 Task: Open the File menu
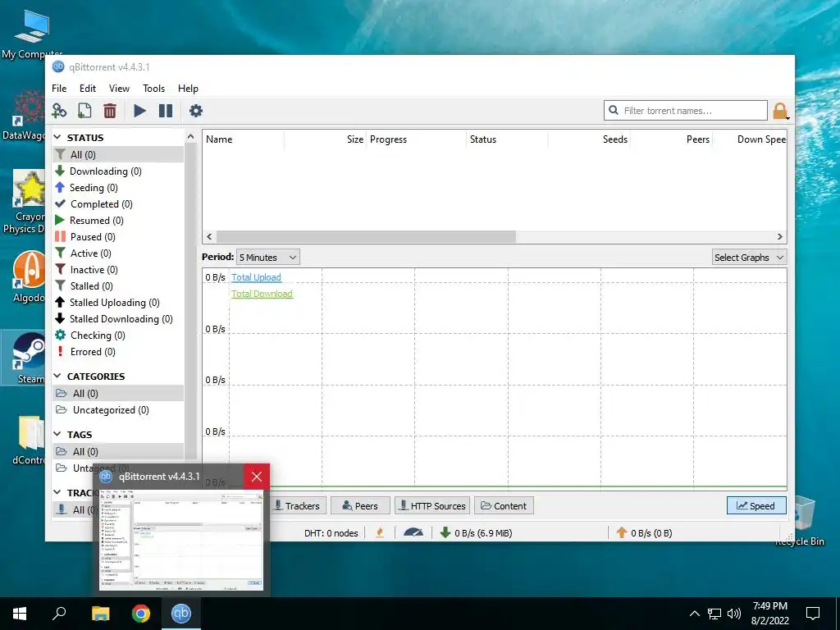59,89
